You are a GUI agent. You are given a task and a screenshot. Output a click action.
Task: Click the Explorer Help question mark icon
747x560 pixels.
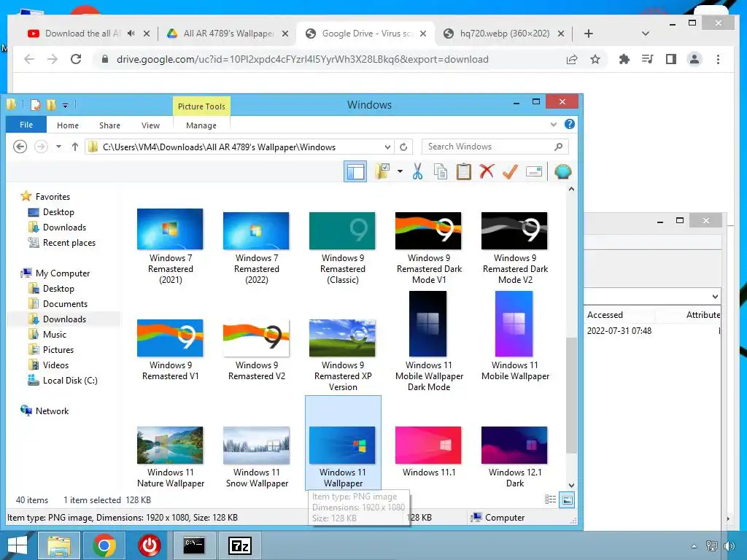click(569, 124)
